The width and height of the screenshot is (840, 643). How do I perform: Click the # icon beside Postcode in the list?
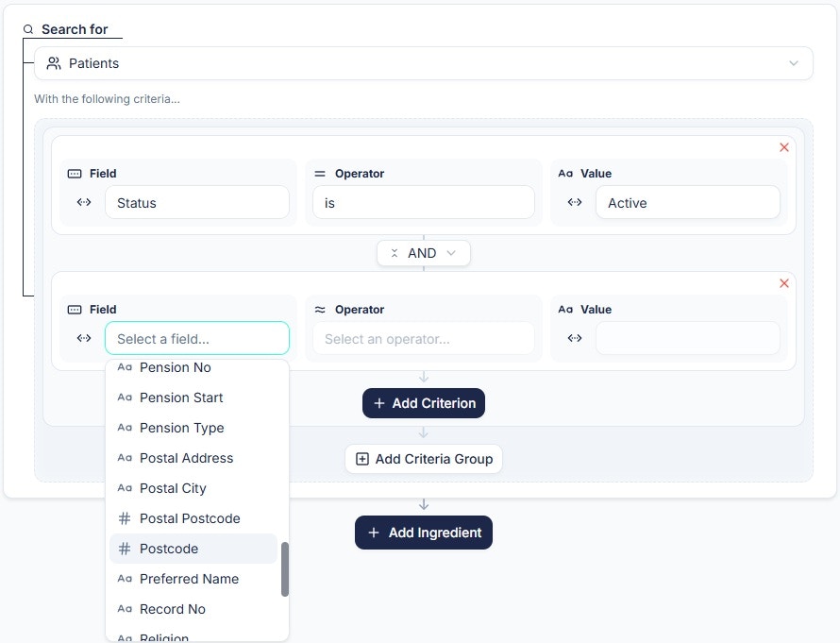pos(124,549)
